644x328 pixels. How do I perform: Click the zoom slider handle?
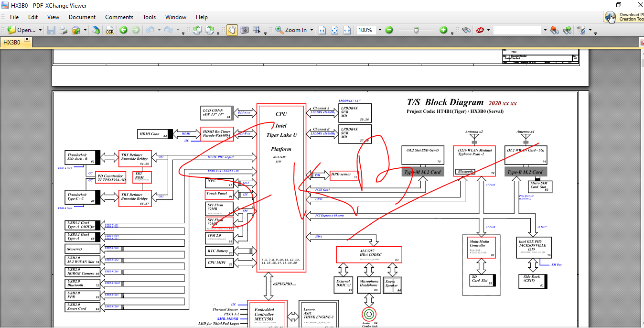417,30
